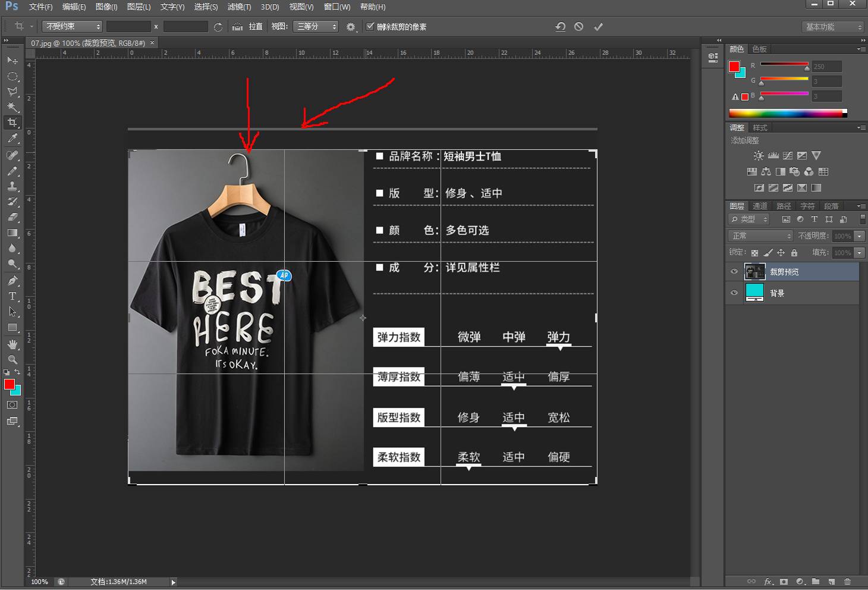The width and height of the screenshot is (868, 590).
Task: Open the overlay view dropdown 三等分
Action: [x=316, y=27]
